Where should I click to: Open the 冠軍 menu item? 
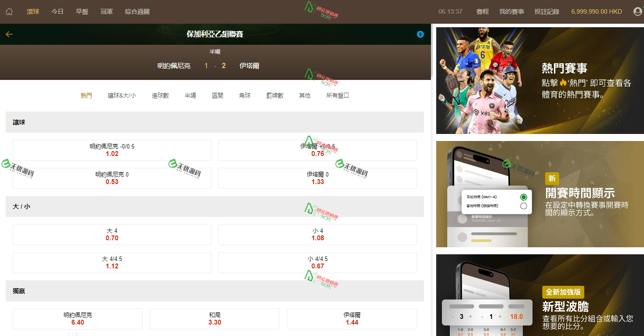pos(106,11)
